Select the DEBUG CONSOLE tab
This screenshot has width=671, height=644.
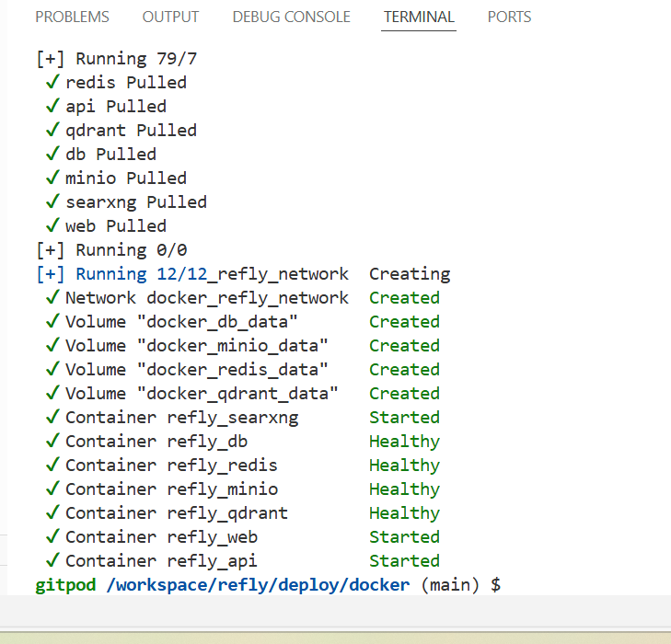(x=291, y=17)
